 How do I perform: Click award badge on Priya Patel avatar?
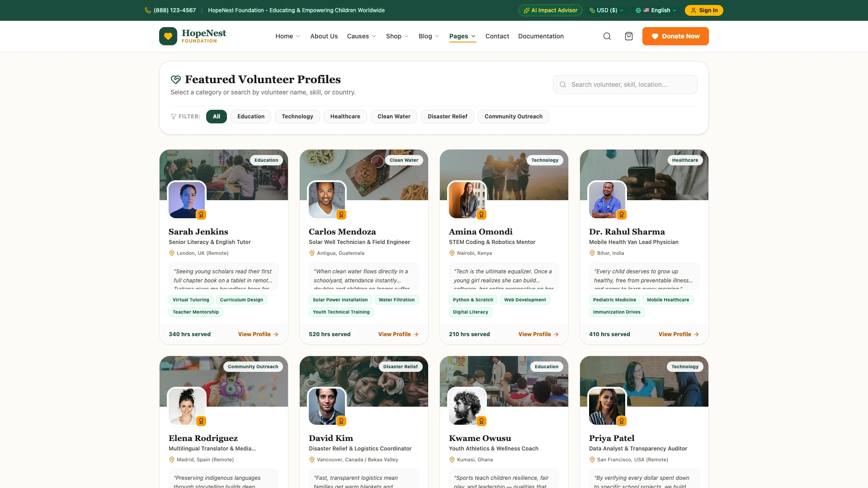[x=622, y=421]
